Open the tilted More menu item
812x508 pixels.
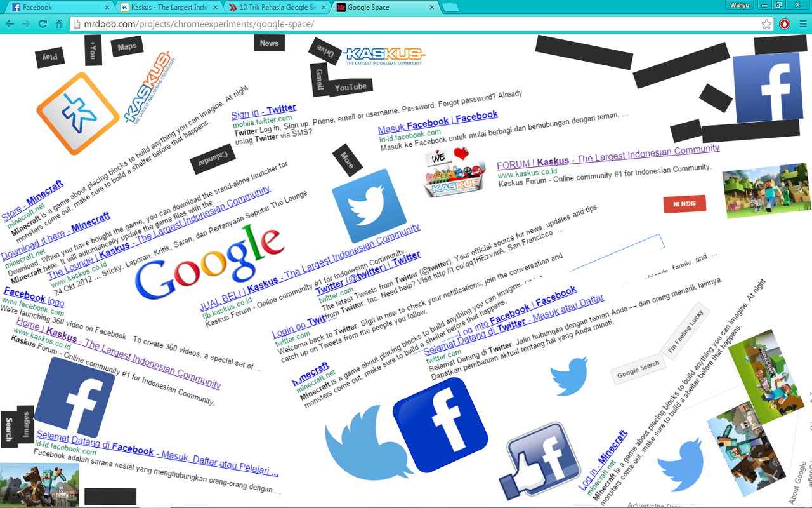click(347, 160)
